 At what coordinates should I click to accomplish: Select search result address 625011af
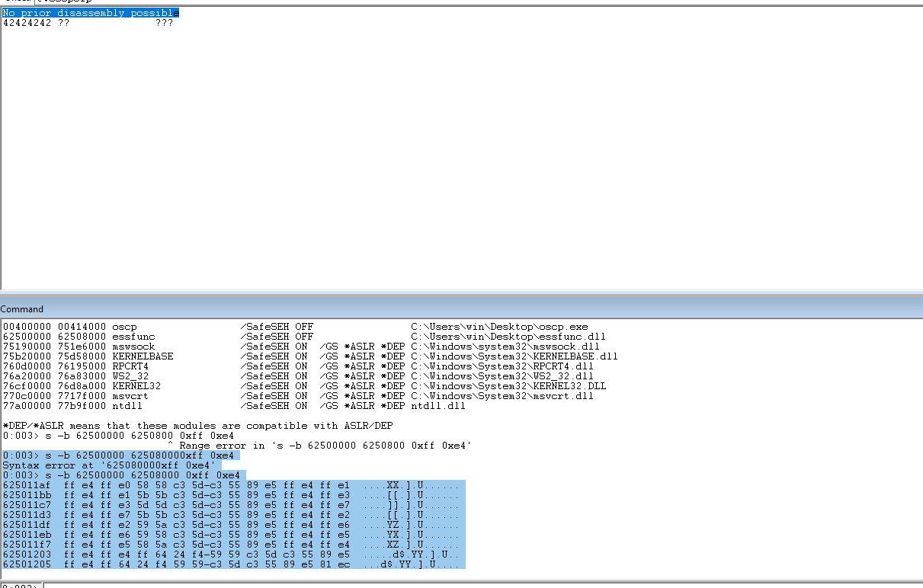(x=27, y=485)
